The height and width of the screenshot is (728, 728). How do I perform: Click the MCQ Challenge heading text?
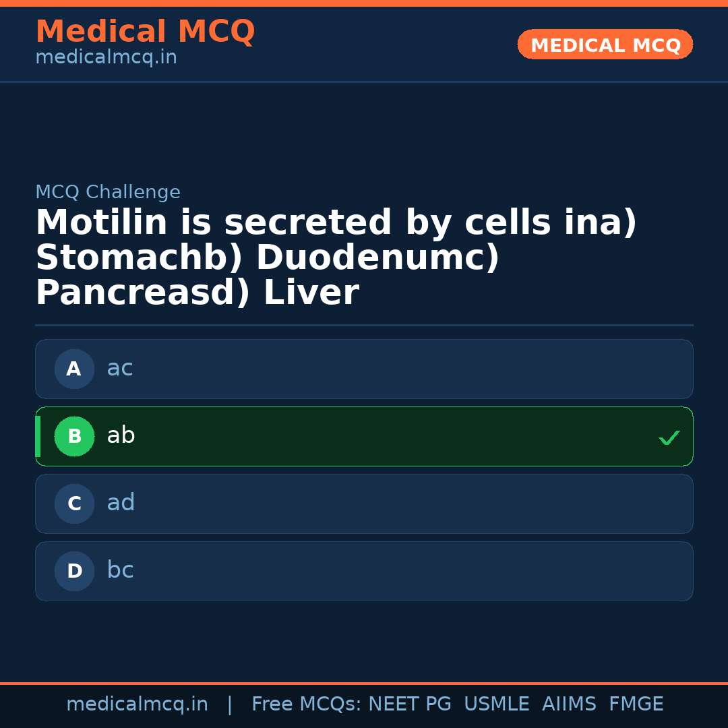[x=108, y=192]
